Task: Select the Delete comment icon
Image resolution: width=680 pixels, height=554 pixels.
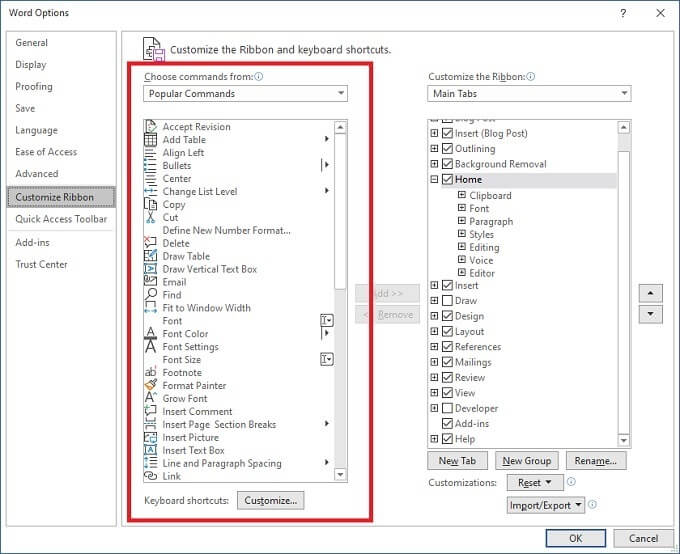Action: (x=150, y=243)
